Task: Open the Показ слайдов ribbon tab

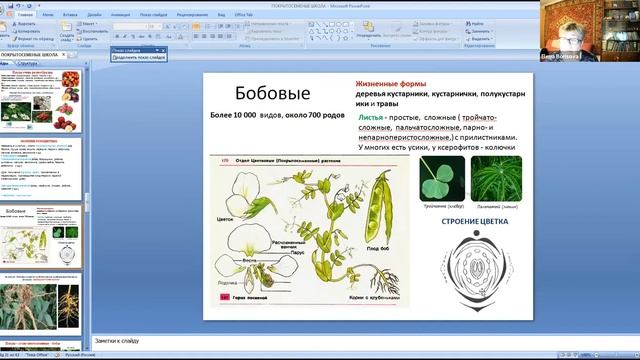Action: [x=153, y=15]
